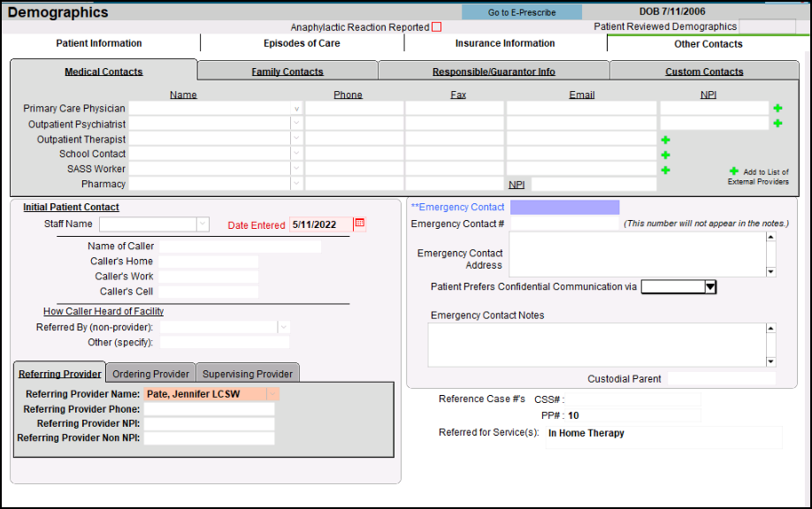812x509 pixels.
Task: Tick the Anaphylactic Reaction Reported checkbox
Action: (436, 27)
